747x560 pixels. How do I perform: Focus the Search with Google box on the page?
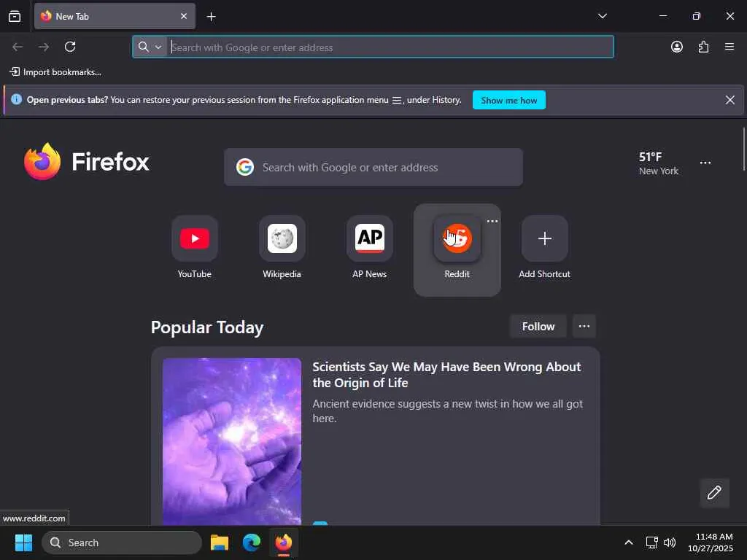pos(373,167)
